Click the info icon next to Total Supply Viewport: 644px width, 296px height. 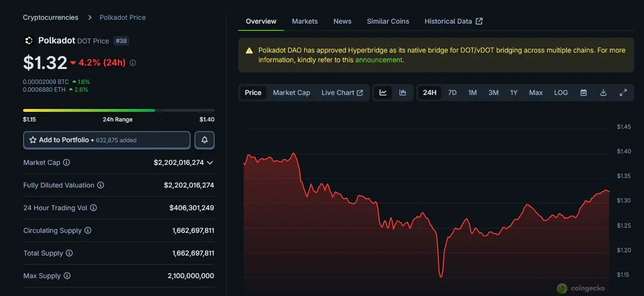pyautogui.click(x=69, y=253)
